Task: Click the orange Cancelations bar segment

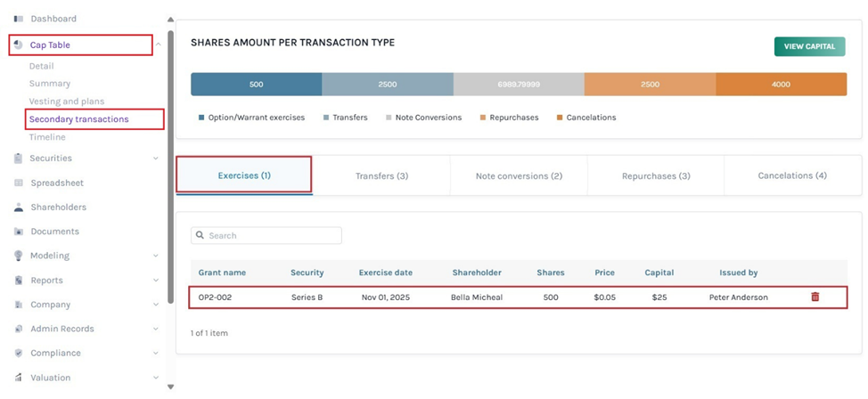Action: [x=781, y=85]
